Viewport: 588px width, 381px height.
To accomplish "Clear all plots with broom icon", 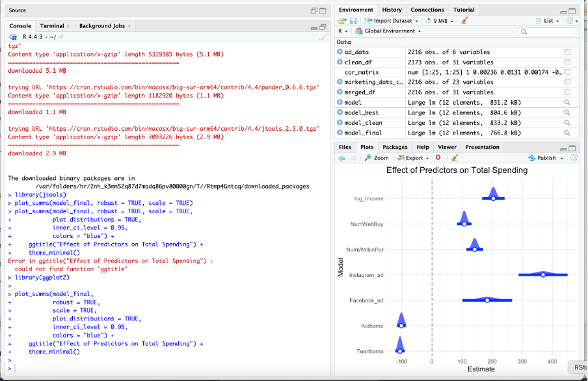I will (x=455, y=158).
